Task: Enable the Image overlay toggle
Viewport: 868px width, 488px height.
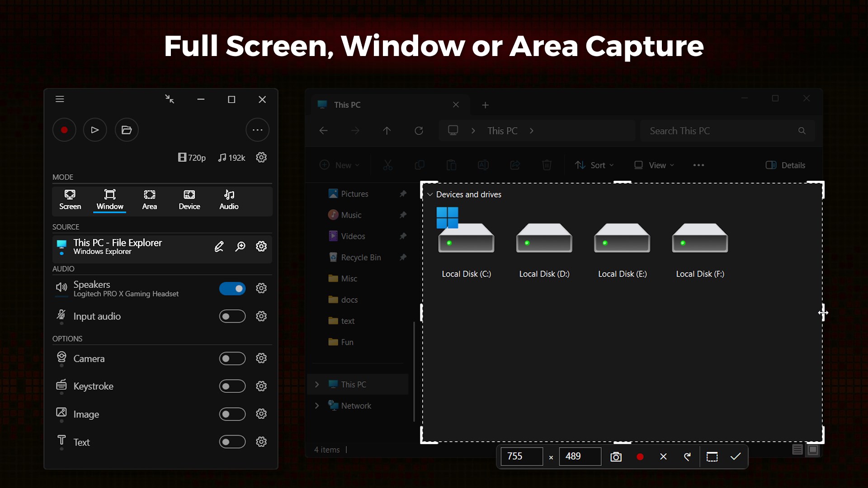Action: (x=232, y=414)
